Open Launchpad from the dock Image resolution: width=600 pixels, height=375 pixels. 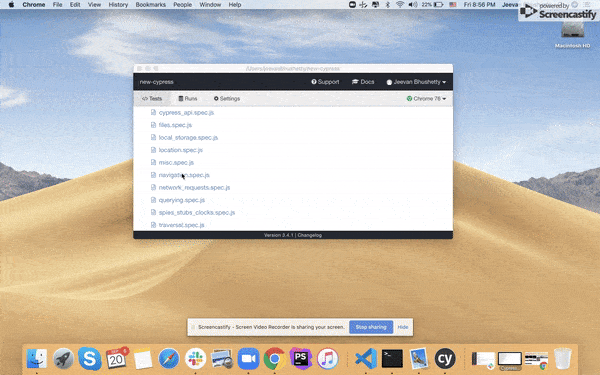[x=64, y=359]
